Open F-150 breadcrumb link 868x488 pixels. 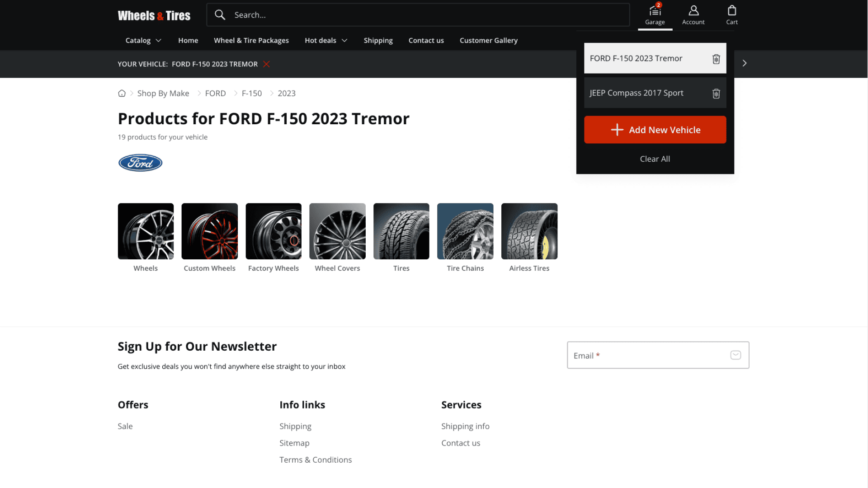pyautogui.click(x=252, y=94)
